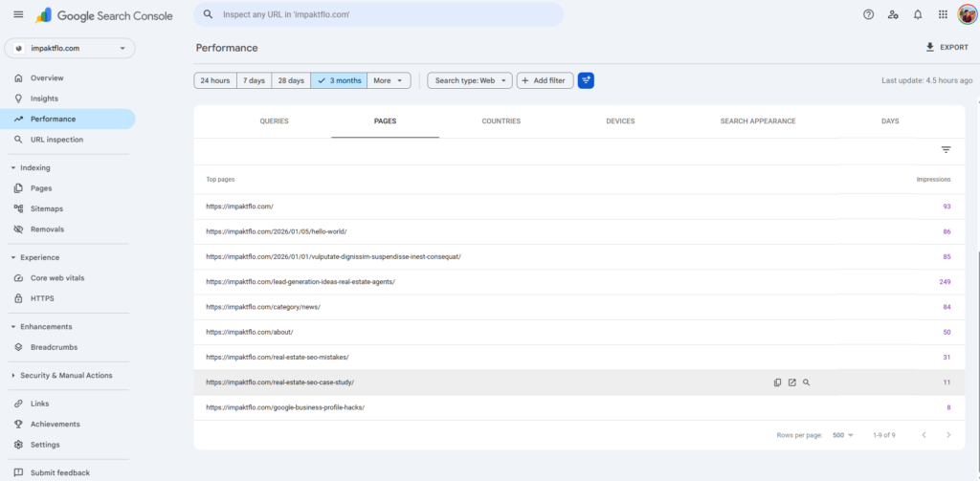Click the Google Search Console logo
The image size is (980, 481).
104,15
